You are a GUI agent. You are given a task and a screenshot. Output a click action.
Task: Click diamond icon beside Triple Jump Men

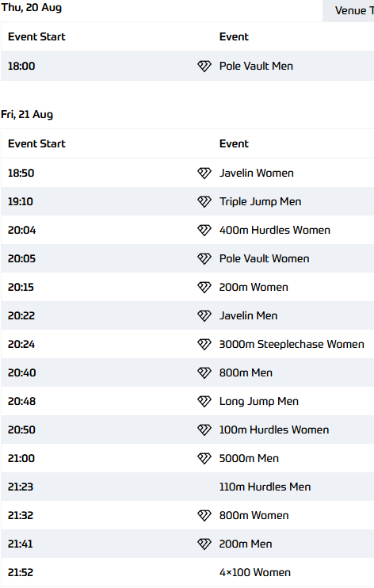click(204, 202)
